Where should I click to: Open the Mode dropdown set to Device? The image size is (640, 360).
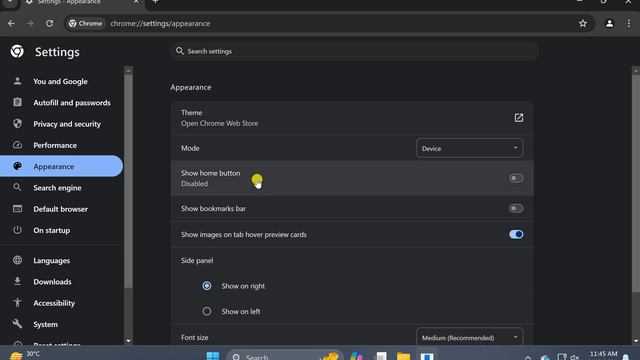tap(469, 148)
